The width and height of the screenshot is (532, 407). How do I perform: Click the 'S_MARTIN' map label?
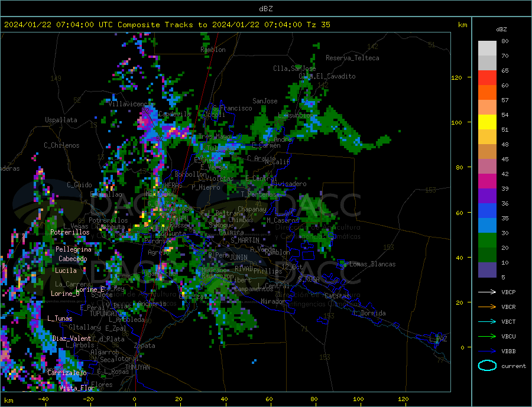click(245, 240)
